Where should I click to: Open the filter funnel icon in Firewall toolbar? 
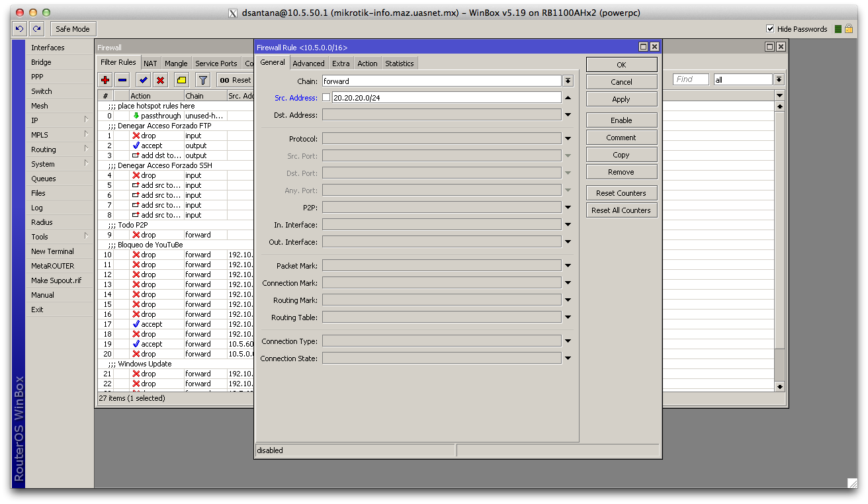(x=203, y=80)
